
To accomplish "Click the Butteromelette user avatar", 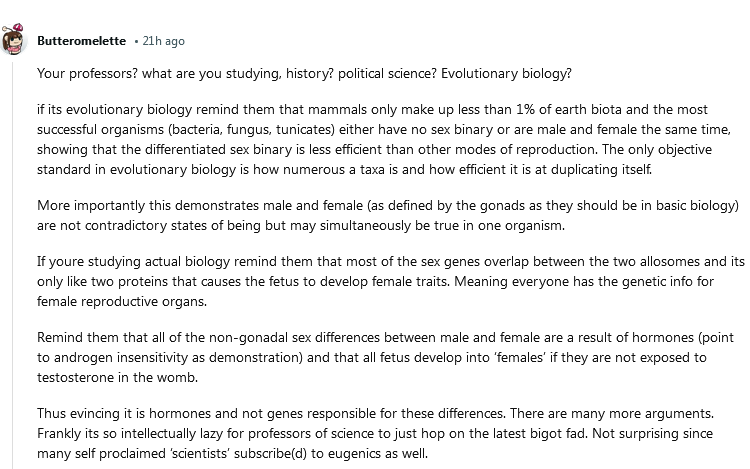I will click(14, 42).
